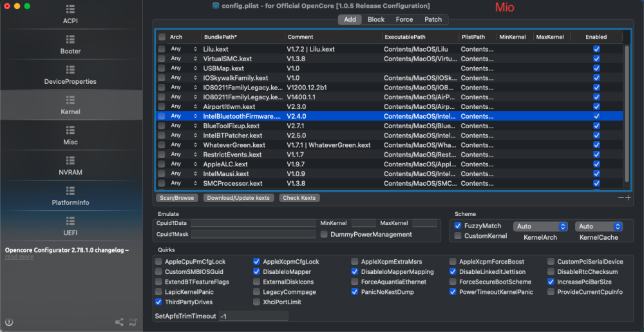Toggle the FuzzyMatch checkbox
This screenshot has height=332, width=644.
tap(457, 226)
